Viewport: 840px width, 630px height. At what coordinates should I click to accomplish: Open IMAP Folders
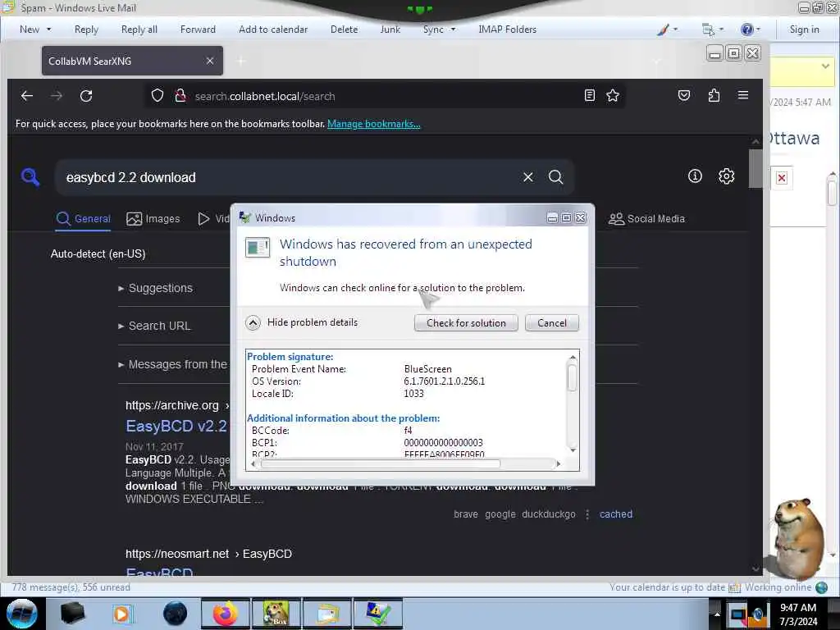tap(507, 30)
